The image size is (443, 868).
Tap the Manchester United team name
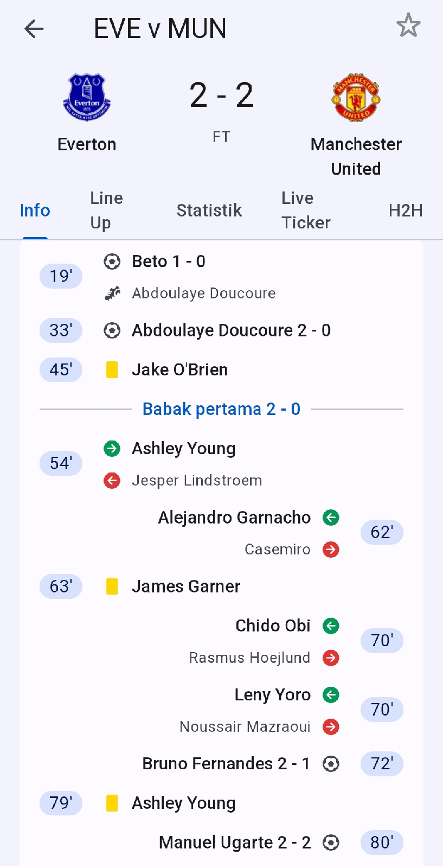[x=356, y=156]
